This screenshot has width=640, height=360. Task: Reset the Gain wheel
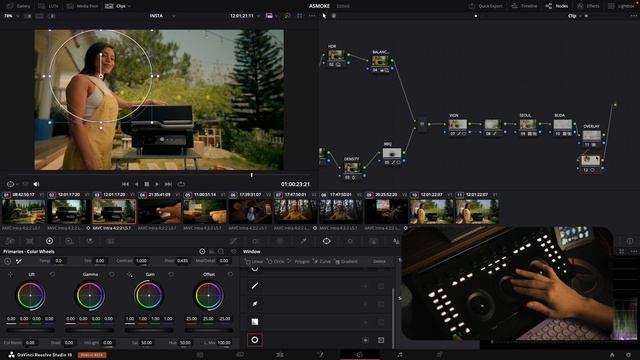pos(171,274)
